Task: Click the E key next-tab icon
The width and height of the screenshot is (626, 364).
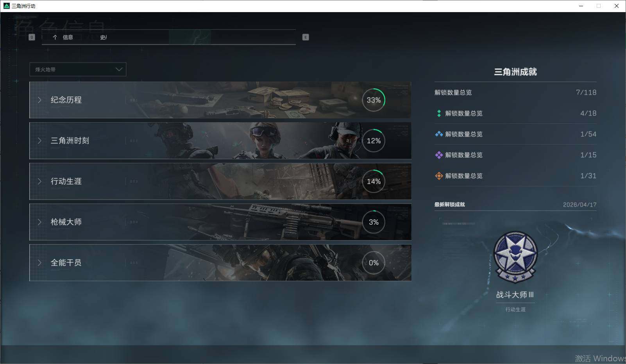Action: point(306,37)
